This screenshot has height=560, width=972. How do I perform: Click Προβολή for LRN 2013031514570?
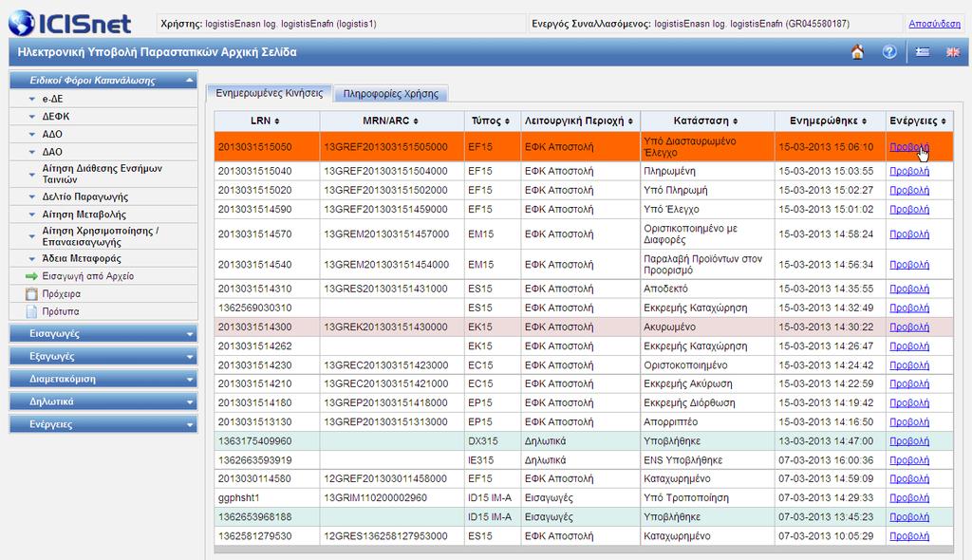pyautogui.click(x=908, y=233)
